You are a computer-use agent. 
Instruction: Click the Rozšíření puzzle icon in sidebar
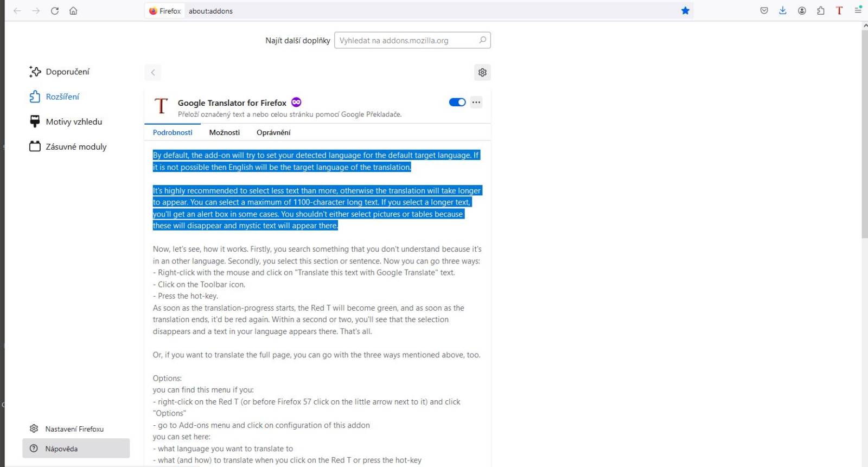(35, 97)
